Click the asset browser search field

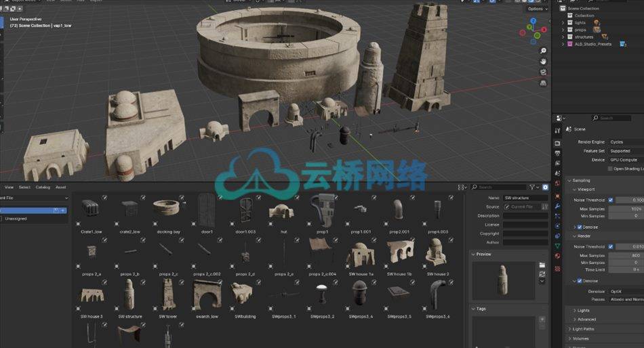(x=498, y=187)
